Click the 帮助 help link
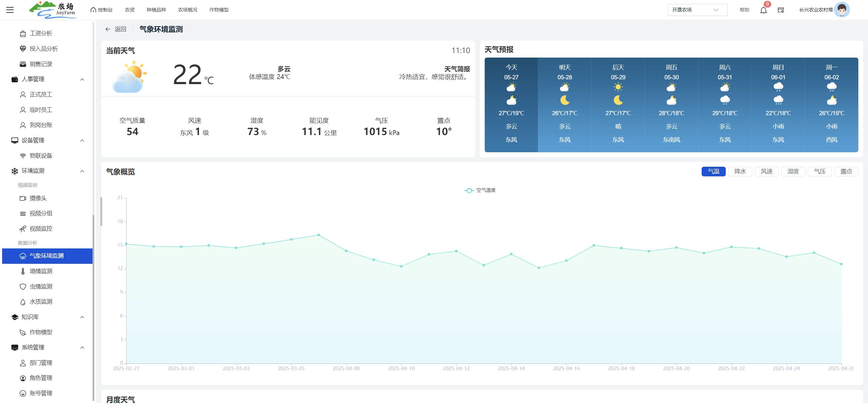 tap(744, 10)
